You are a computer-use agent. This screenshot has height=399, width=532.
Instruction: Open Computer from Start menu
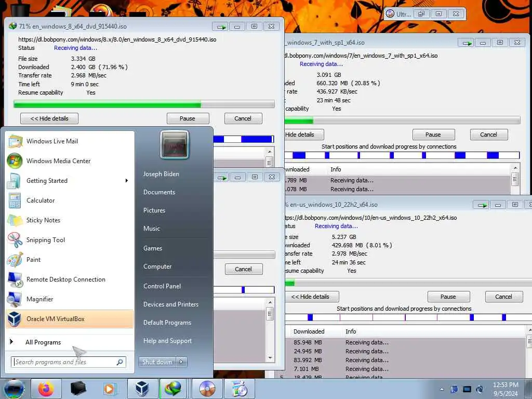click(x=157, y=267)
